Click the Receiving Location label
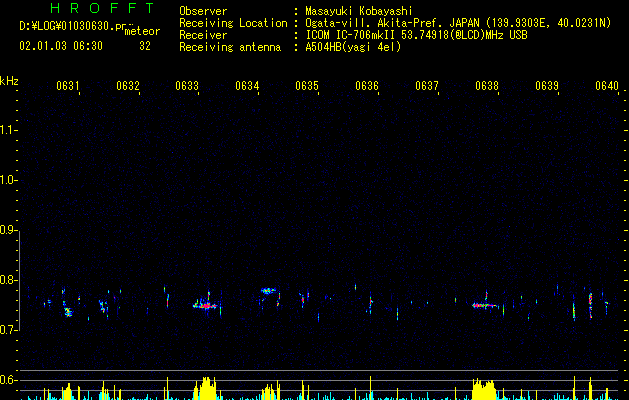 [233, 23]
